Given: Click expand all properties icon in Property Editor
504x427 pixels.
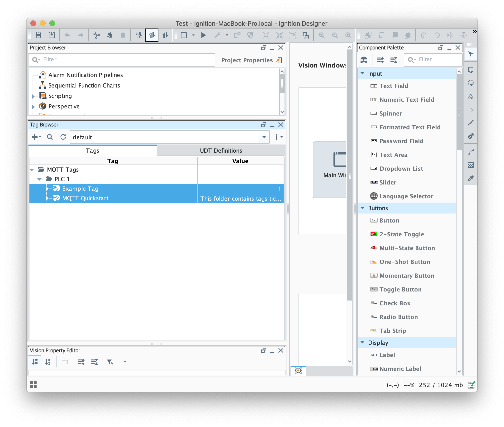Looking at the screenshot, I should [81, 362].
